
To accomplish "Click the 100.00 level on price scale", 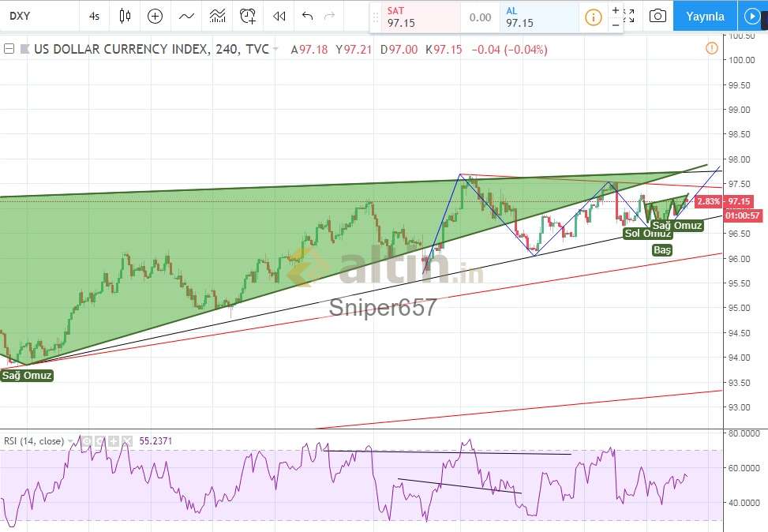I will (741, 60).
